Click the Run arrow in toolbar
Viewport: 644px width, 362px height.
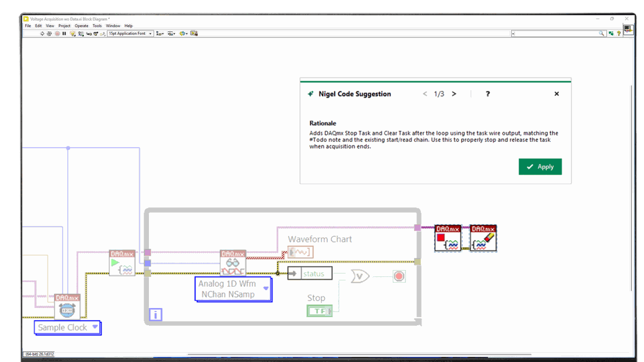point(42,34)
